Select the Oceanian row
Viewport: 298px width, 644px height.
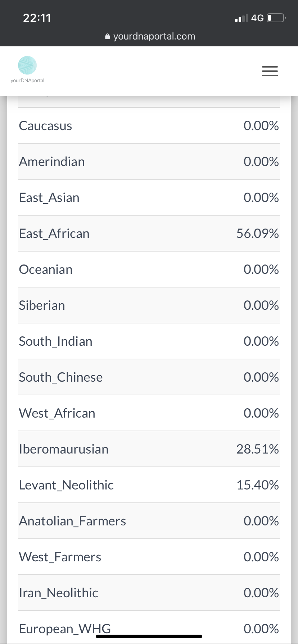tap(149, 270)
